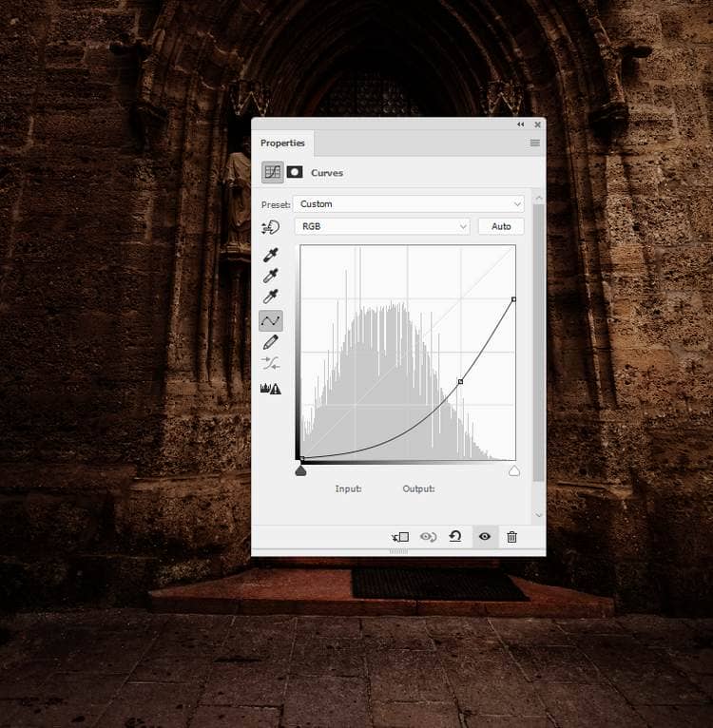Pick the gray point eyedropper
This screenshot has width=713, height=728.
[x=270, y=276]
